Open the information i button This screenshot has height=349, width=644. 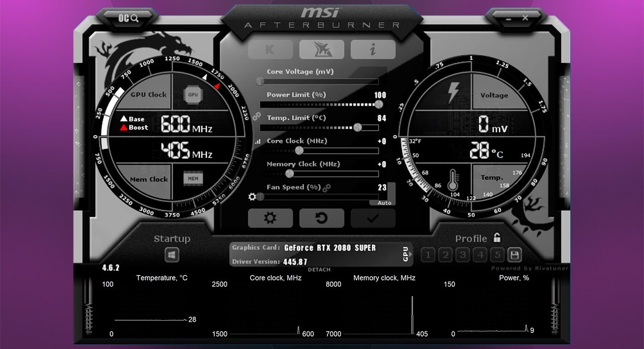click(x=373, y=49)
